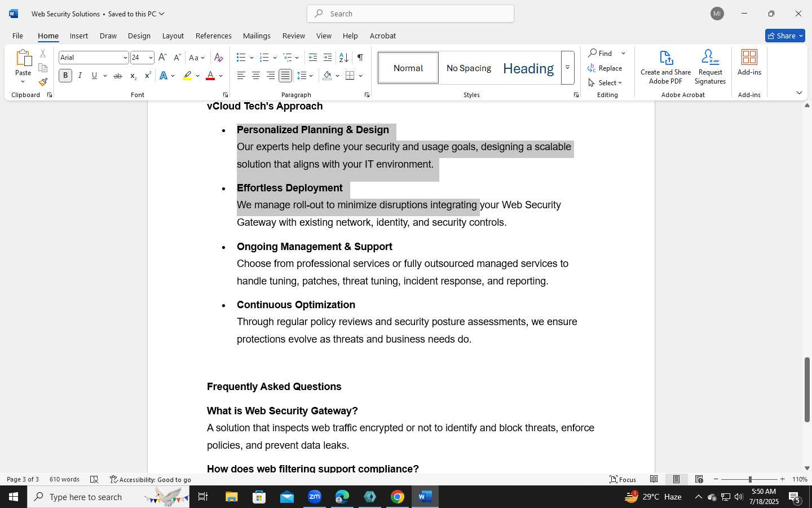Click the Search box in title bar

click(411, 14)
